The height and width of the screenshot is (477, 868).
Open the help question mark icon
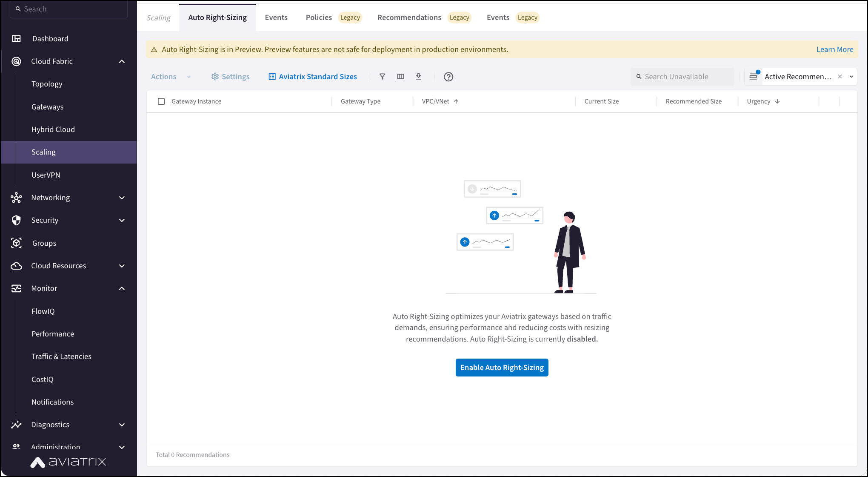448,77
